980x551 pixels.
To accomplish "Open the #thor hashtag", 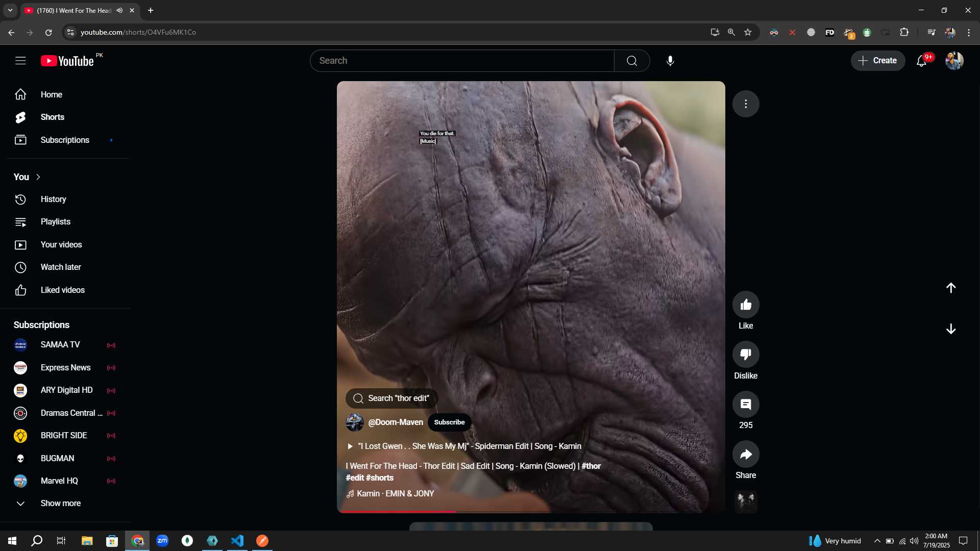I will pyautogui.click(x=591, y=466).
